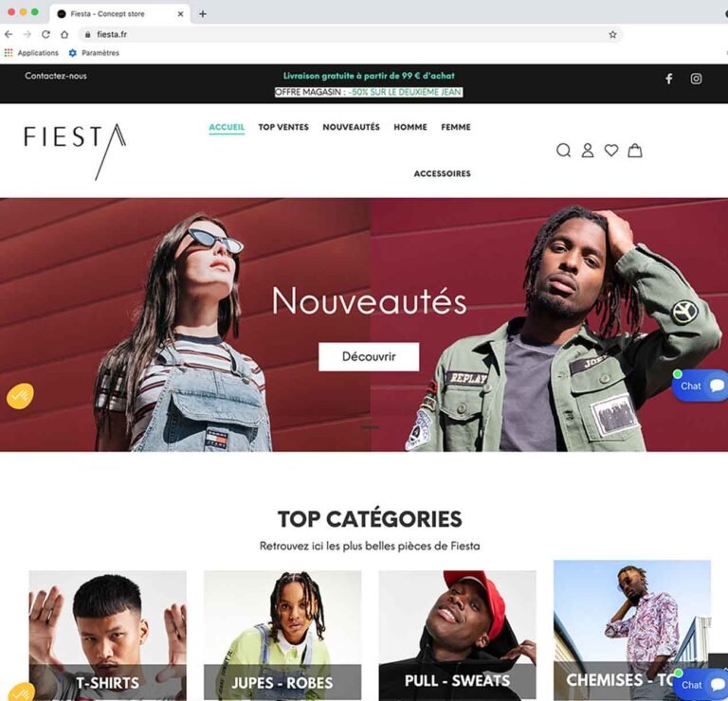This screenshot has width=728, height=701.
Task: Open the PULL - SWEATS category
Action: coord(457,636)
